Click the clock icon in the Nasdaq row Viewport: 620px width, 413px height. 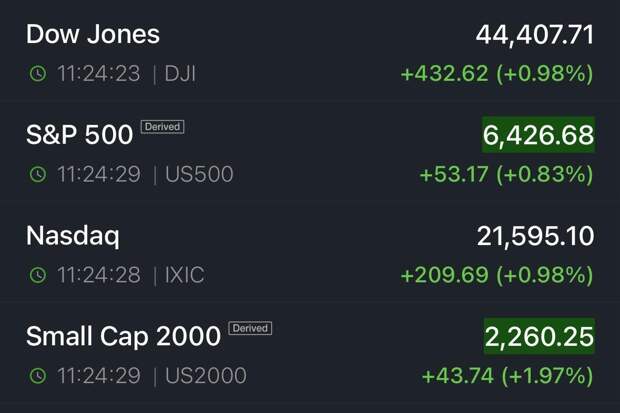point(37,275)
